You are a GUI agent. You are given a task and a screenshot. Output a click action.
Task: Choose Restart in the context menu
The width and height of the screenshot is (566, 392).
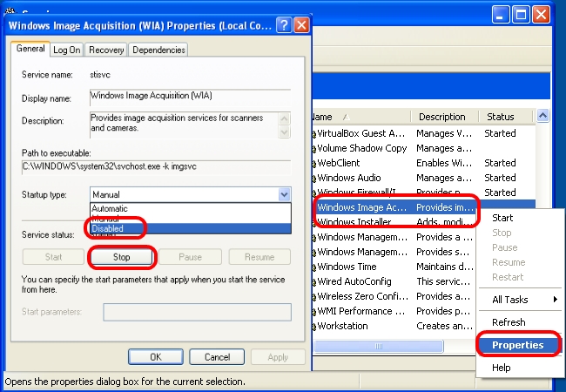(x=520, y=277)
